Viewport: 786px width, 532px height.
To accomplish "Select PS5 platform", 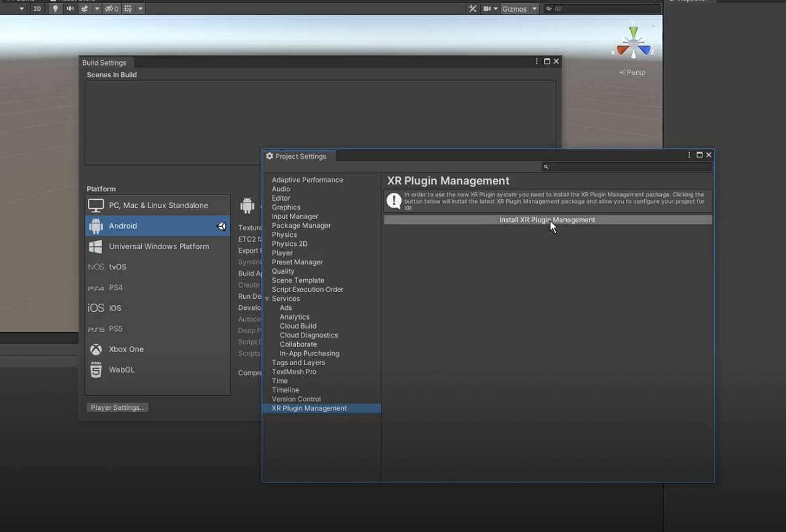I will click(158, 329).
